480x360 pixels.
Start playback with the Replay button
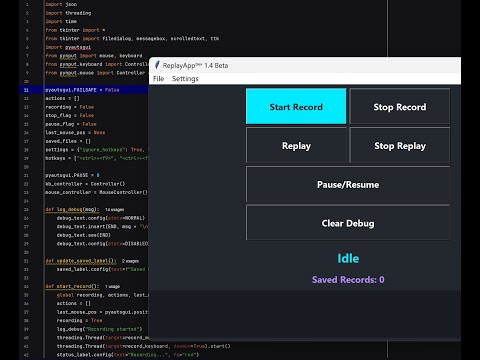click(296, 145)
